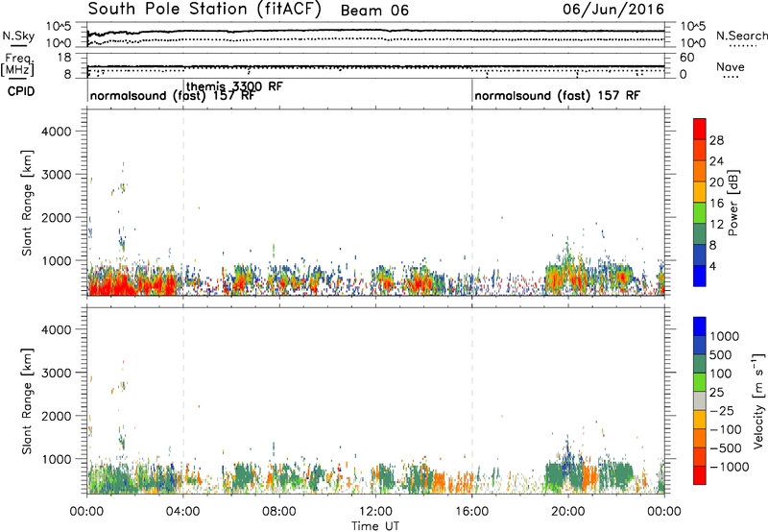This screenshot has height=532, width=768.
Task: Pick the gray -25 to 25 velocity segment
Action: pyautogui.click(x=700, y=400)
